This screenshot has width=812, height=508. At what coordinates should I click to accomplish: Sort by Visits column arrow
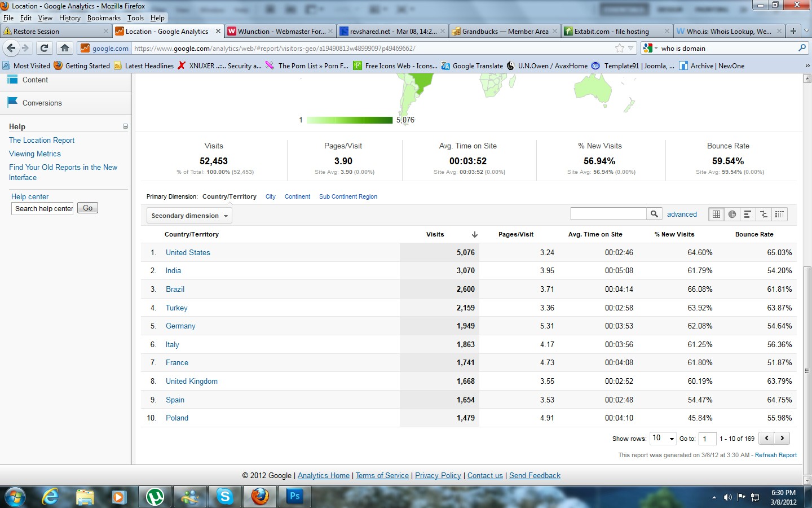tap(475, 234)
